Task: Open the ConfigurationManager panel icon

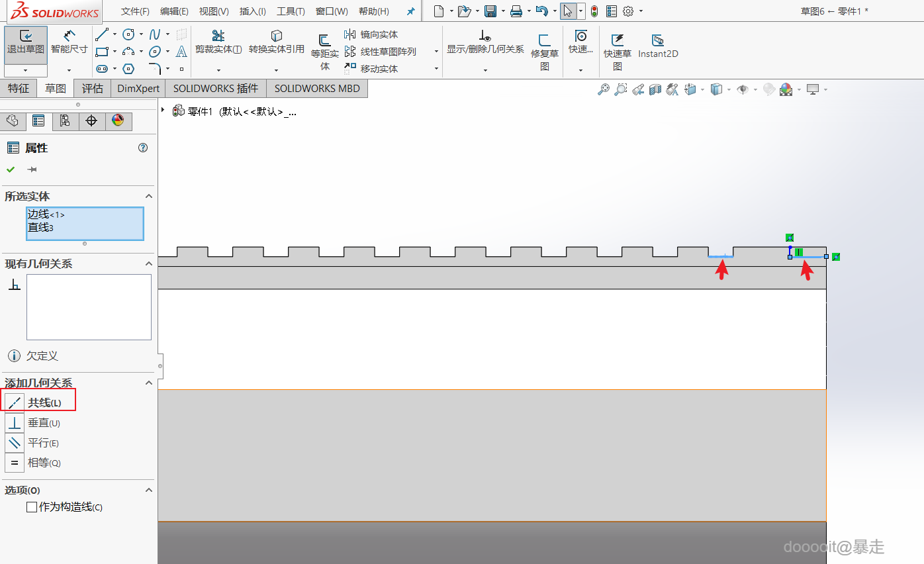Action: [x=65, y=121]
